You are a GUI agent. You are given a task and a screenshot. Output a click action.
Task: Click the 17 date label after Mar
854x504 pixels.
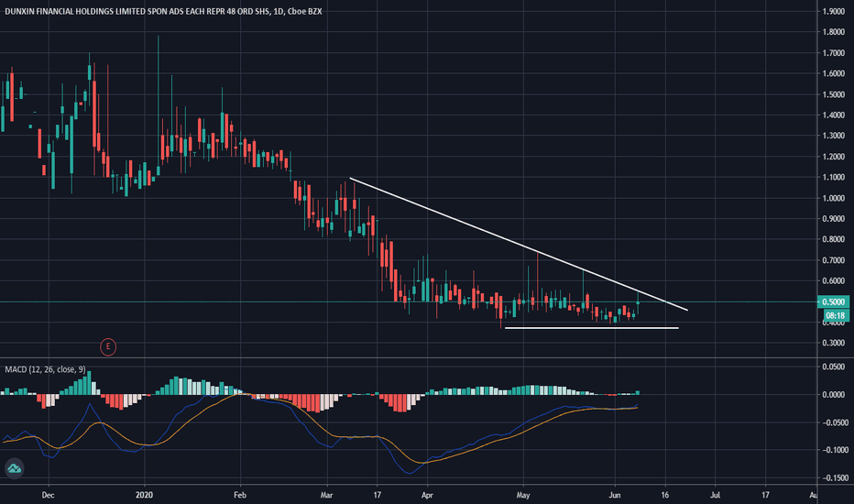click(x=377, y=495)
